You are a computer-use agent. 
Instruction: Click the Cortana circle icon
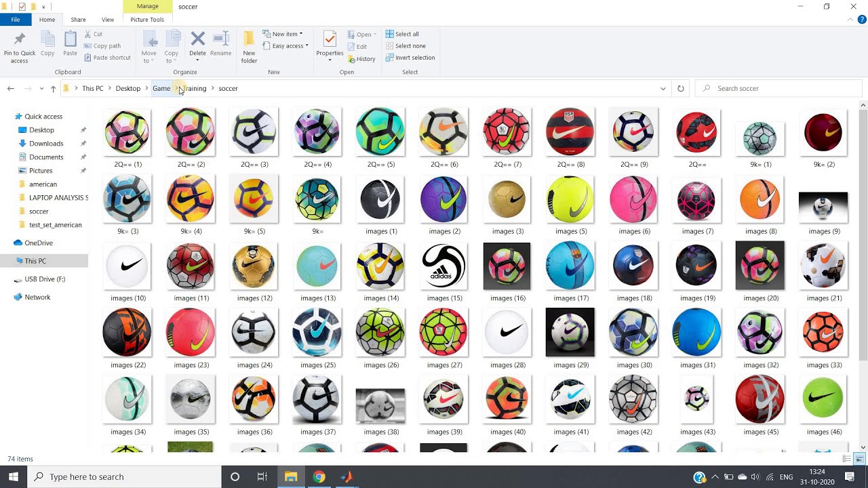pyautogui.click(x=235, y=476)
